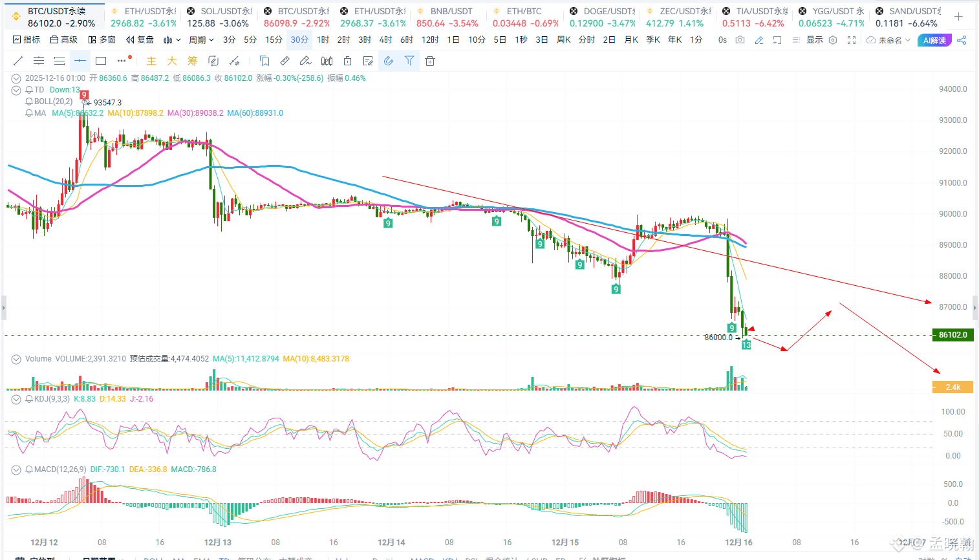The height and width of the screenshot is (560, 979).
Task: Expand the right side panel handle
Action: (x=976, y=308)
